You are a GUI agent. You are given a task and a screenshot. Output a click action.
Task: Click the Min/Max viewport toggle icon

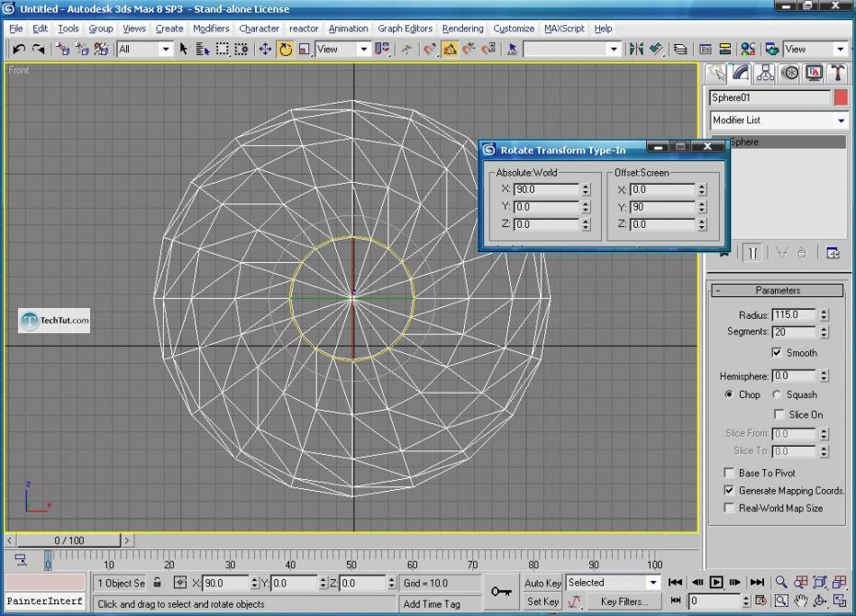click(839, 602)
